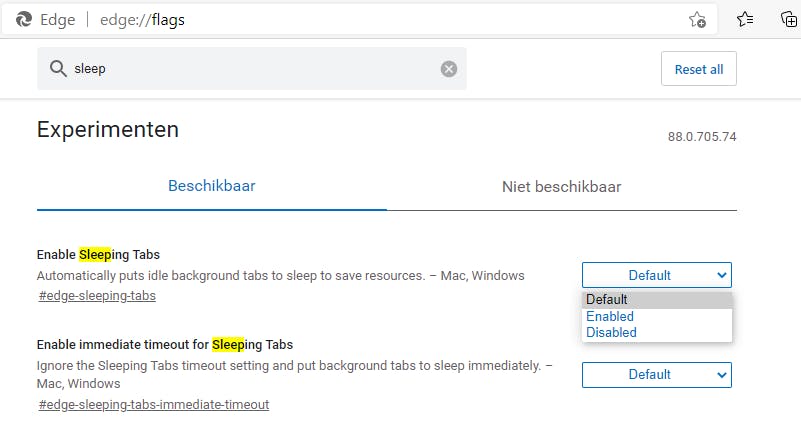Open the immediate timeout flag's Default dropdown

pyautogui.click(x=656, y=375)
